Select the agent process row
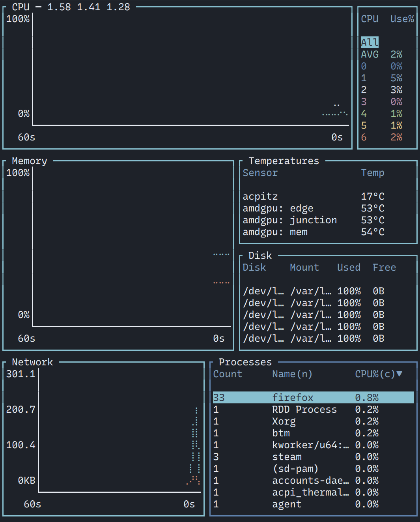Viewport: 420px width, 522px height. click(x=314, y=504)
